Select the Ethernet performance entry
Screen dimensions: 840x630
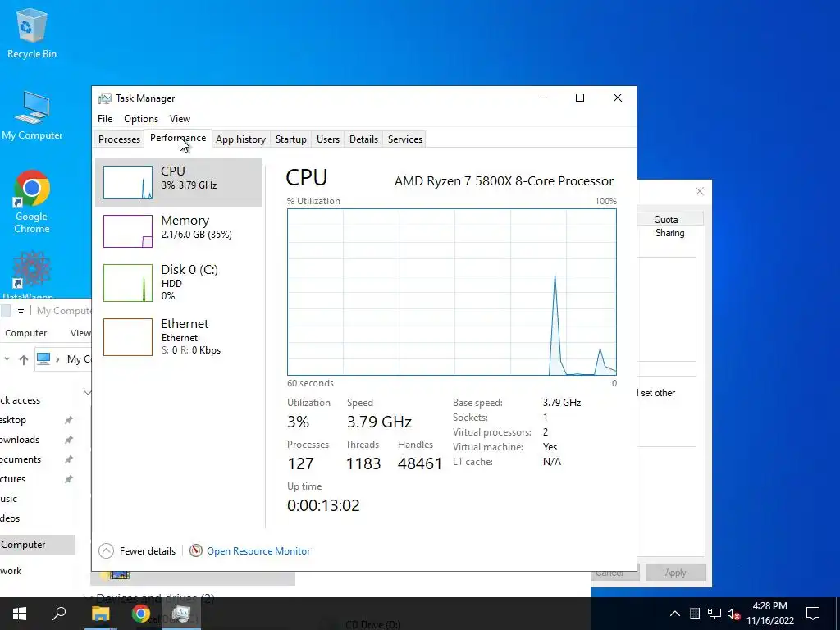179,337
